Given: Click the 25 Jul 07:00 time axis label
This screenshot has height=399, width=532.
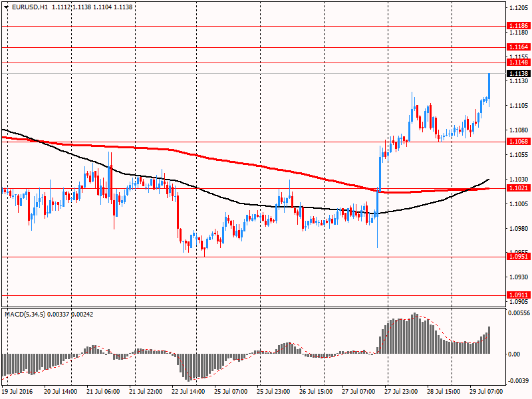Looking at the screenshot, I should (231, 392).
